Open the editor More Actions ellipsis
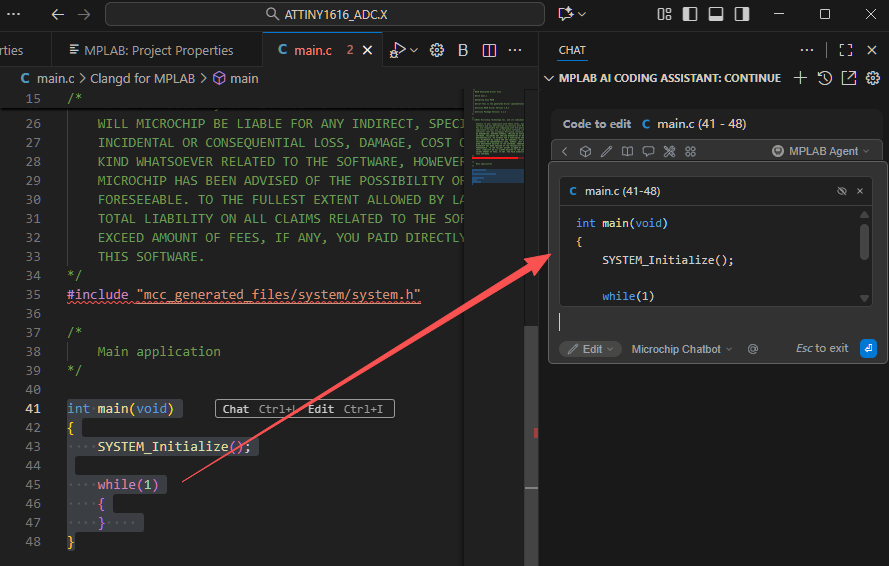 [x=515, y=50]
